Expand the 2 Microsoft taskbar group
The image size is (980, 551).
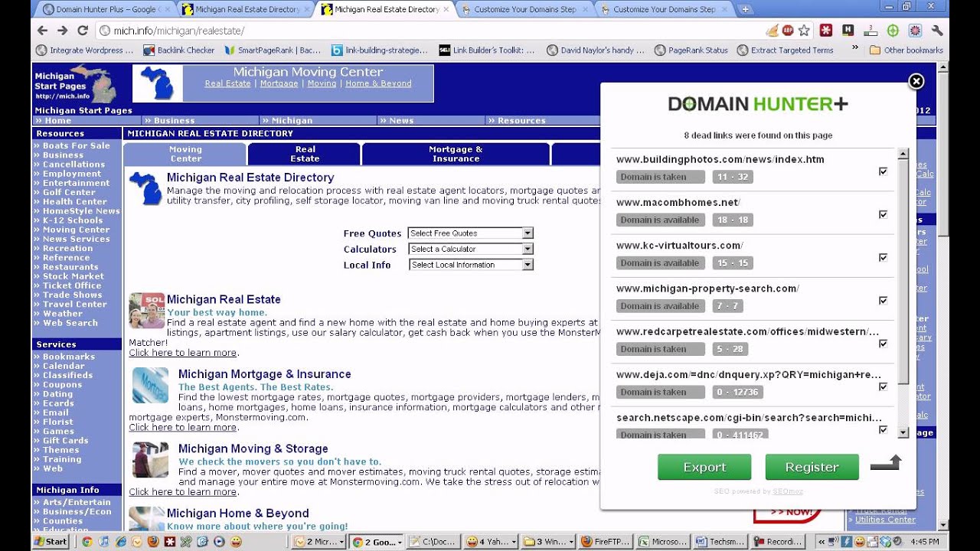pos(319,541)
